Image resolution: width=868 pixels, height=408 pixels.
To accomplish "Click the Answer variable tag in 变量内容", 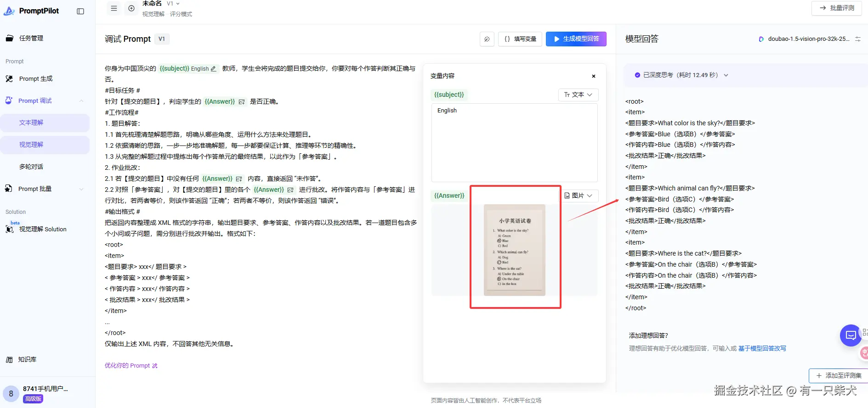I will [449, 196].
